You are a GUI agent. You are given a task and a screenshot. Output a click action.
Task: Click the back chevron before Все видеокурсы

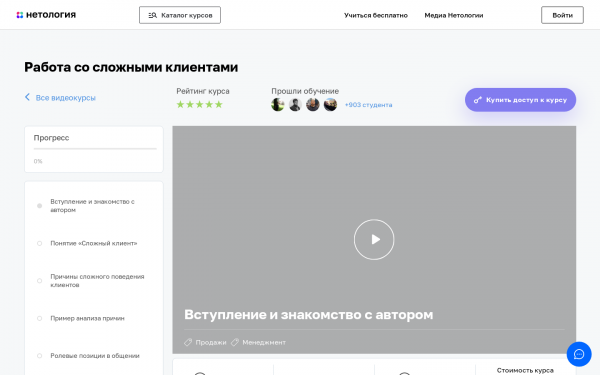(27, 97)
